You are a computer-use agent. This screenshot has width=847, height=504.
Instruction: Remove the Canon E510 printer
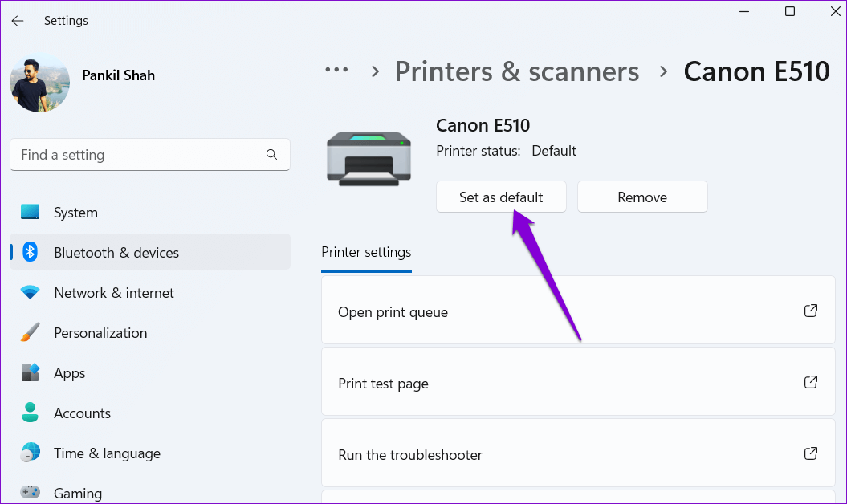click(642, 197)
